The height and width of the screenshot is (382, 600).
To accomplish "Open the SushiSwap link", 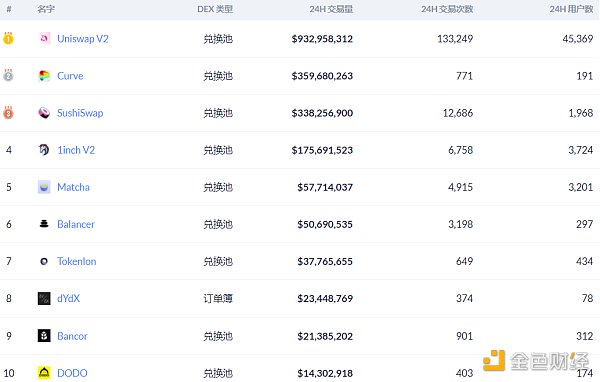I will 80,113.
